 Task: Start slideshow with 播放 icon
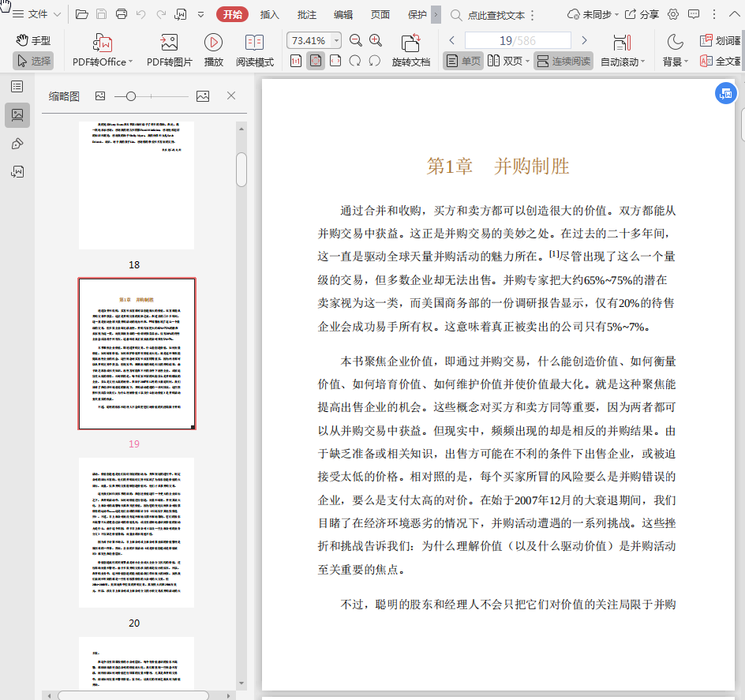[213, 43]
